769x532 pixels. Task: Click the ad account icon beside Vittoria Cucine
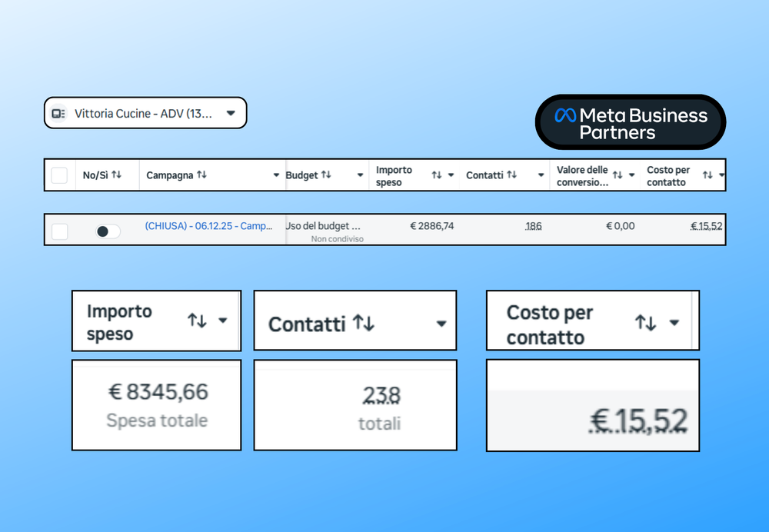(x=58, y=114)
